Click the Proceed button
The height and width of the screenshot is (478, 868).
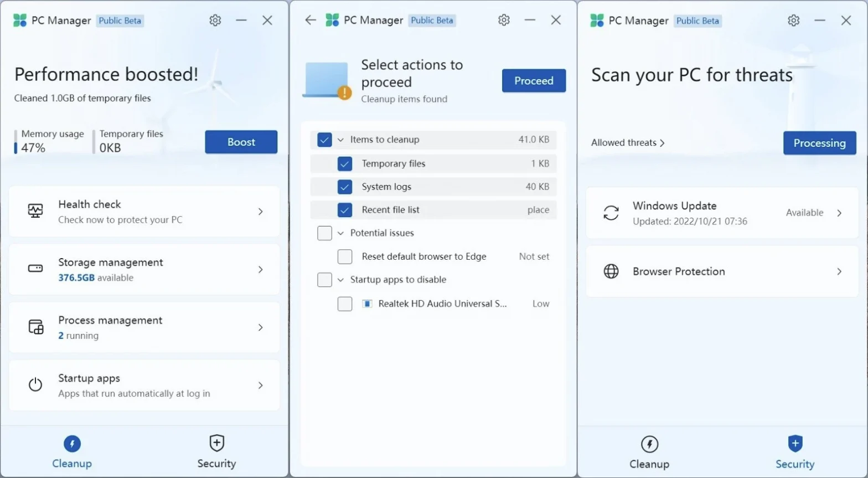click(534, 81)
